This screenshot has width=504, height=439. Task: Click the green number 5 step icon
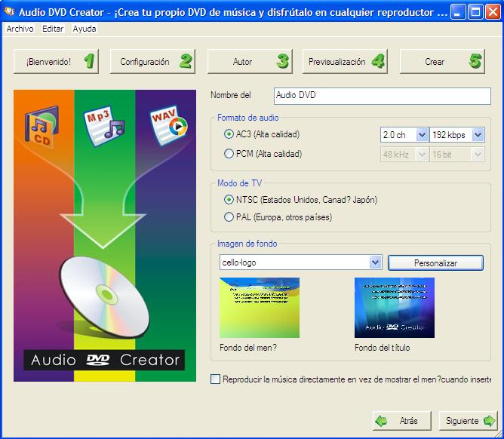pyautogui.click(x=476, y=61)
